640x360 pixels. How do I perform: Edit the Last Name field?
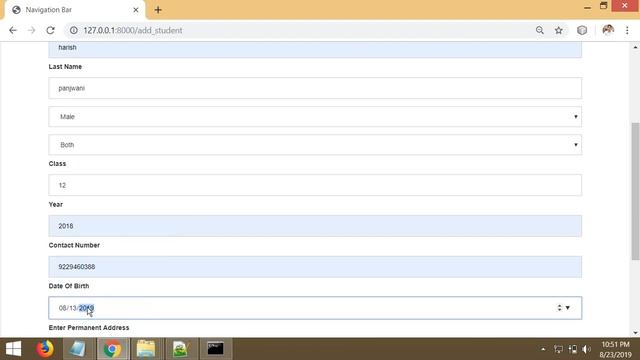315,88
